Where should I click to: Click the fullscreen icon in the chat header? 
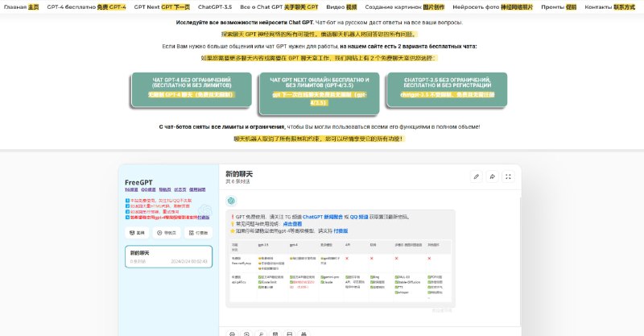click(508, 176)
